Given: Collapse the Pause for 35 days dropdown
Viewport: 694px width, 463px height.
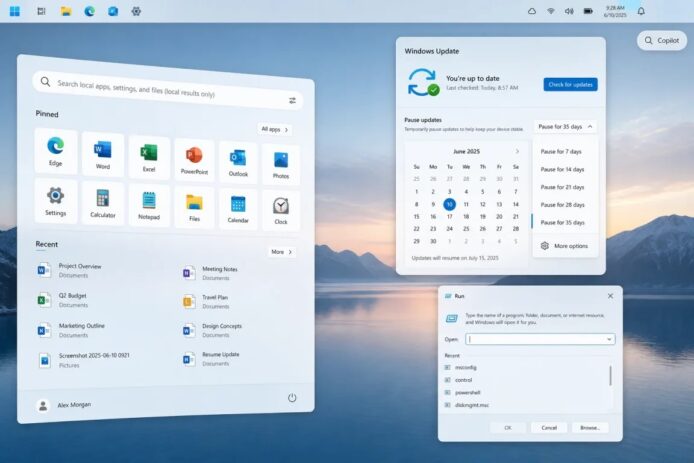Looking at the screenshot, I should [x=565, y=127].
